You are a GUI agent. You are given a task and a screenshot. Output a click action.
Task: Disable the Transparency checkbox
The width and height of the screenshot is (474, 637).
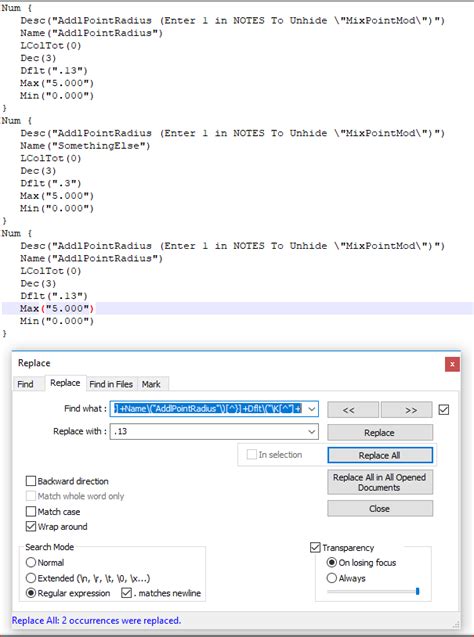[342, 548]
